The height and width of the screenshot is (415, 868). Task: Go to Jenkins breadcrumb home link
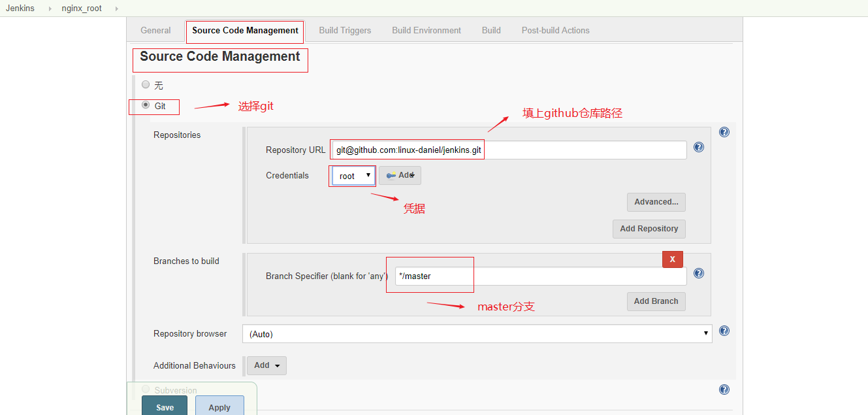[x=20, y=8]
